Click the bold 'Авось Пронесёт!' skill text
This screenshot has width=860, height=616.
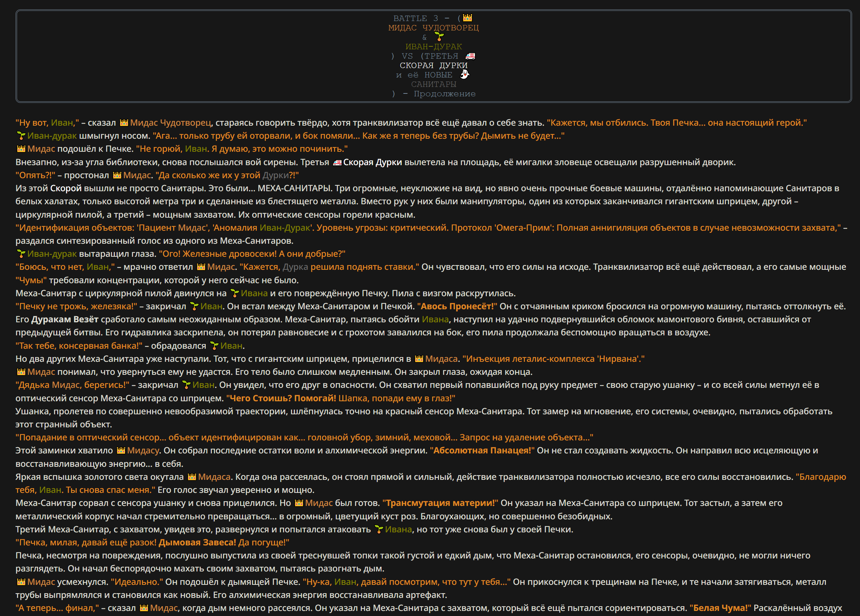coord(457,306)
